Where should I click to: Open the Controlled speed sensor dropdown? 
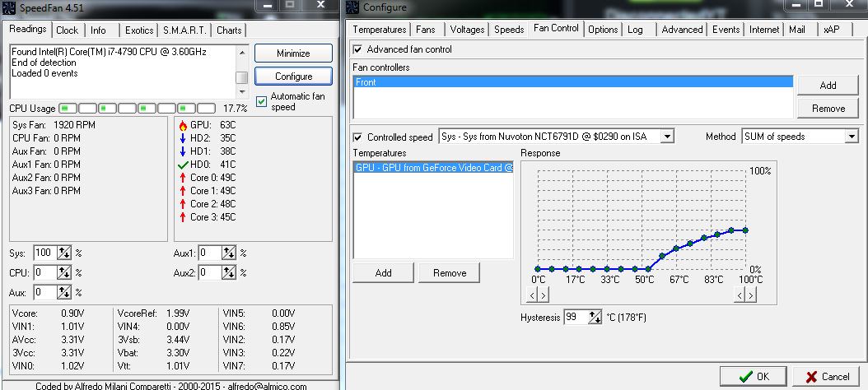coord(668,136)
